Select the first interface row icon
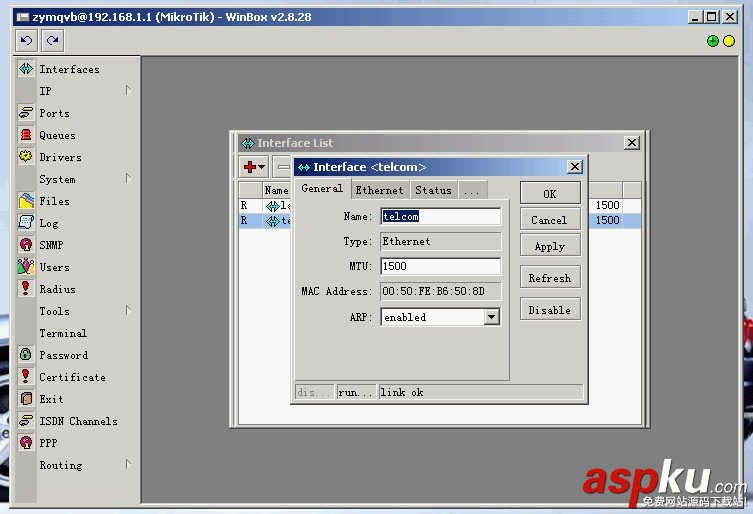The width and height of the screenshot is (753, 514). (272, 206)
